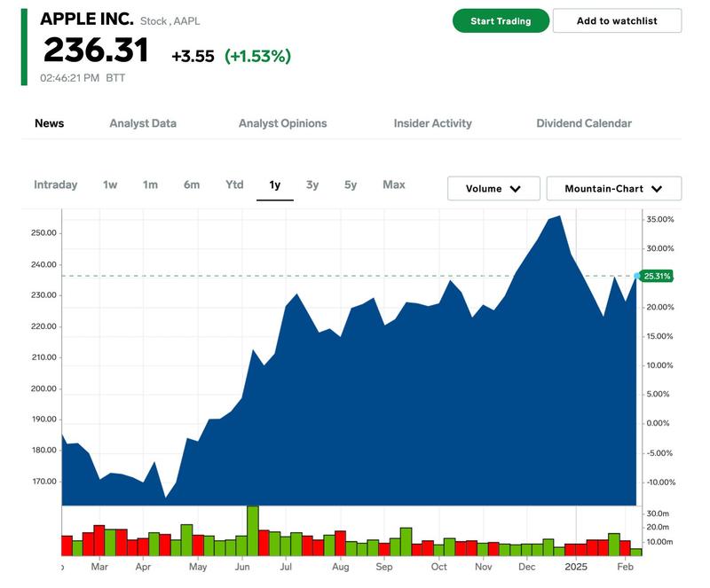Select the 1y chart range
Screen dimensions: 710x588
pyautogui.click(x=275, y=184)
